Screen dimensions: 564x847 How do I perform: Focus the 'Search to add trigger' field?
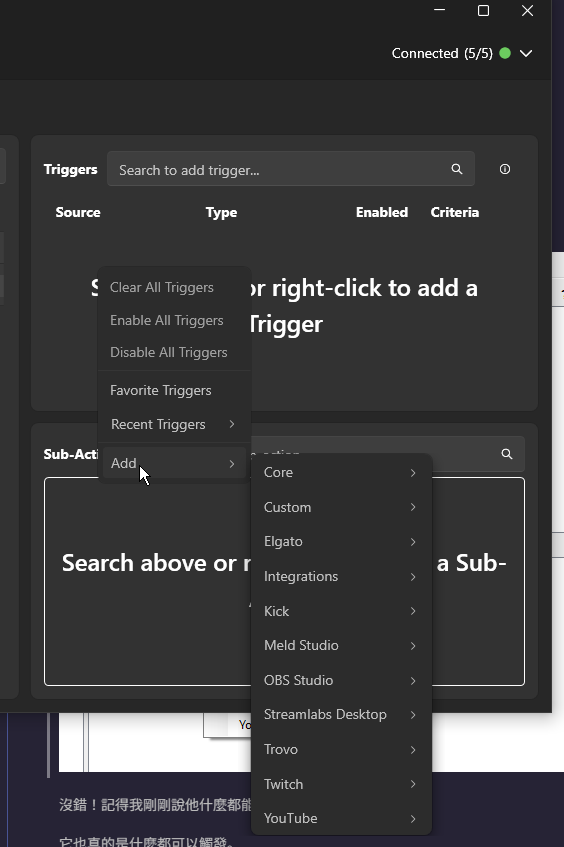[x=291, y=169]
